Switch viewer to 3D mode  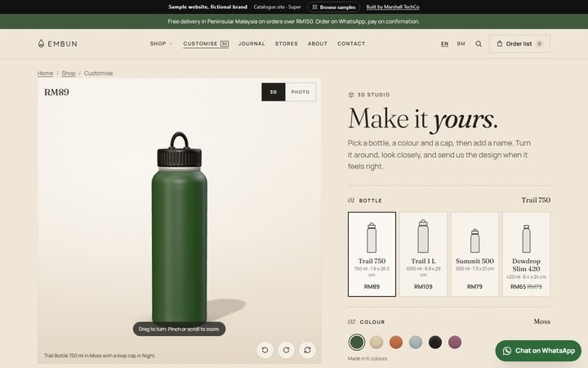pyautogui.click(x=274, y=92)
